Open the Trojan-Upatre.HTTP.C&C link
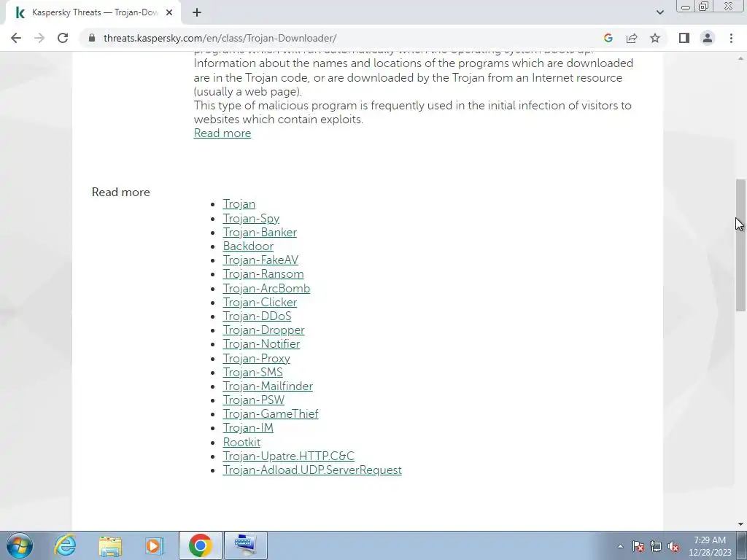The height and width of the screenshot is (560, 747). (289, 456)
